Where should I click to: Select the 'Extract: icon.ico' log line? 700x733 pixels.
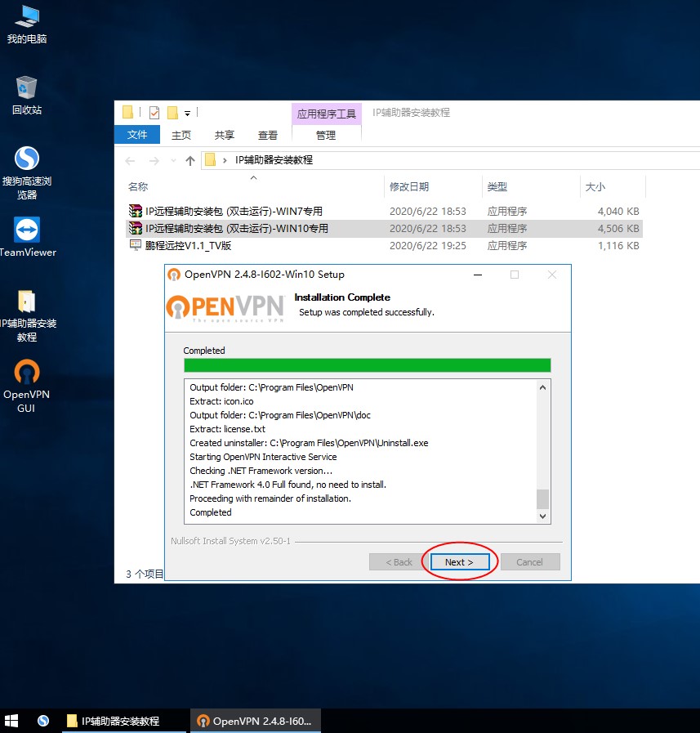(x=221, y=401)
